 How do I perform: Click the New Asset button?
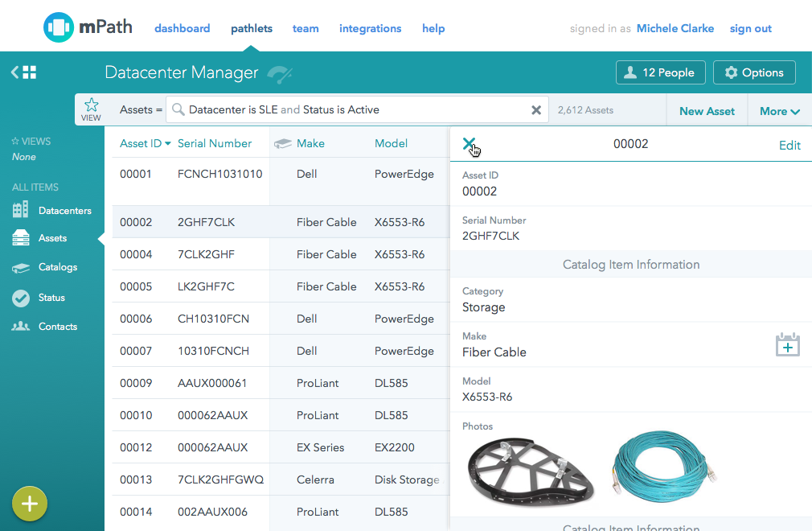pos(707,111)
